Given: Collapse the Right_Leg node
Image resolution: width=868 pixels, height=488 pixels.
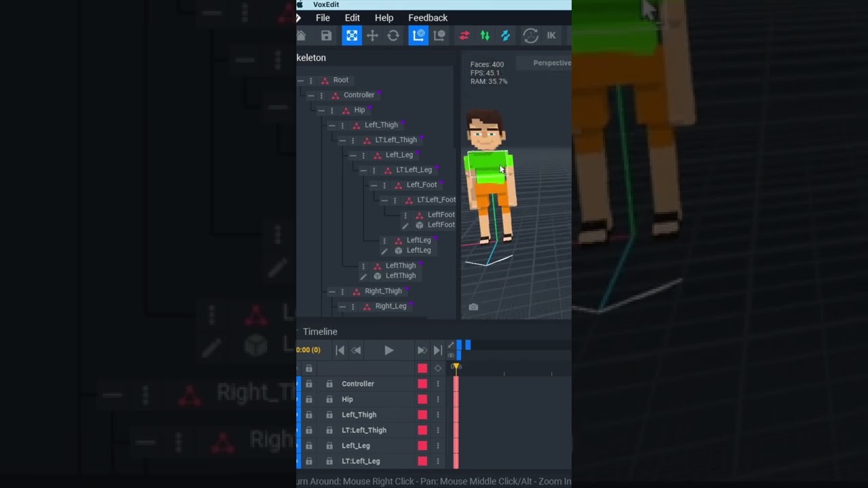Looking at the screenshot, I should [342, 306].
